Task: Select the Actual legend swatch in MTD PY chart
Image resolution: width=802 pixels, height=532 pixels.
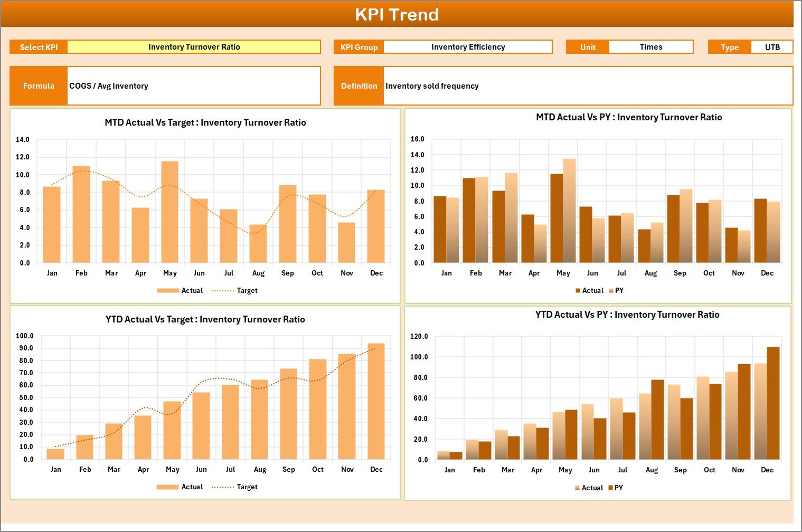Action: (577, 290)
